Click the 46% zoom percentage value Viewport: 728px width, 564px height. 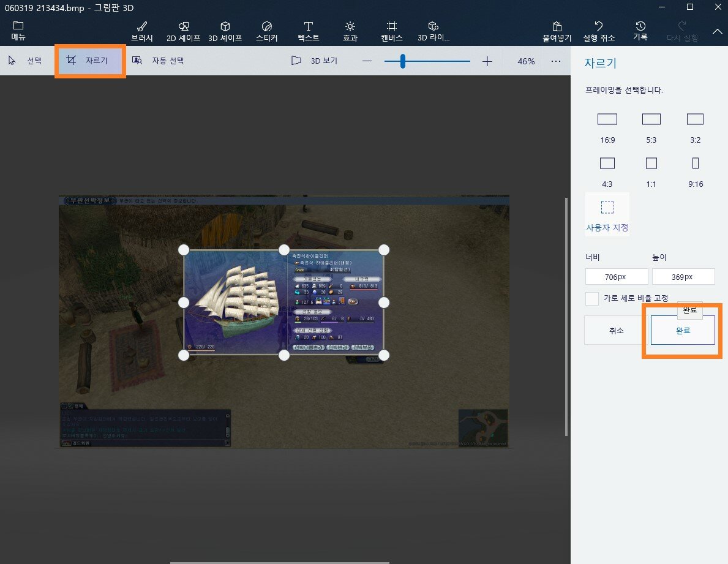point(526,61)
